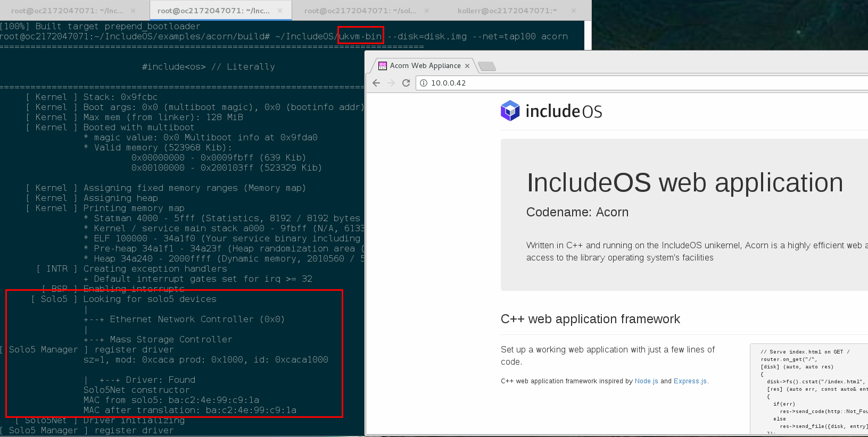Screen dimensions: 868x437
Task: Click 'Booted with multiboot' line
Action: [x=139, y=127]
